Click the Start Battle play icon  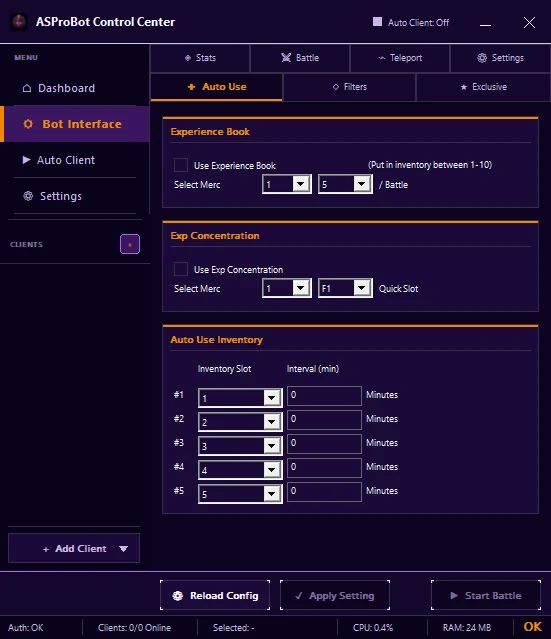click(x=454, y=595)
